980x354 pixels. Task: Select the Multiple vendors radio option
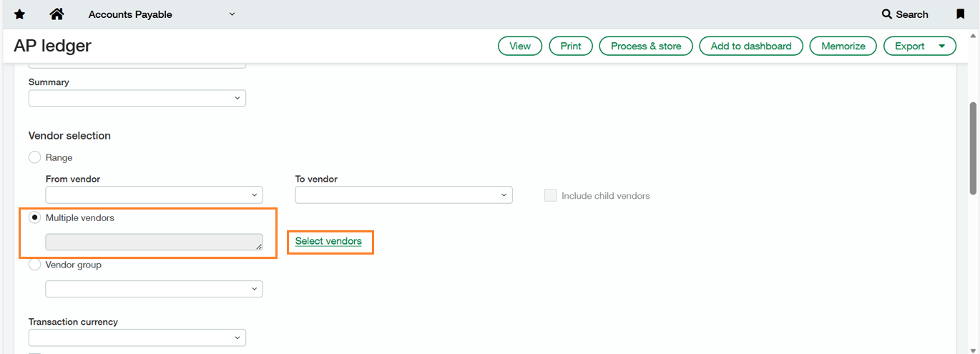(x=34, y=217)
